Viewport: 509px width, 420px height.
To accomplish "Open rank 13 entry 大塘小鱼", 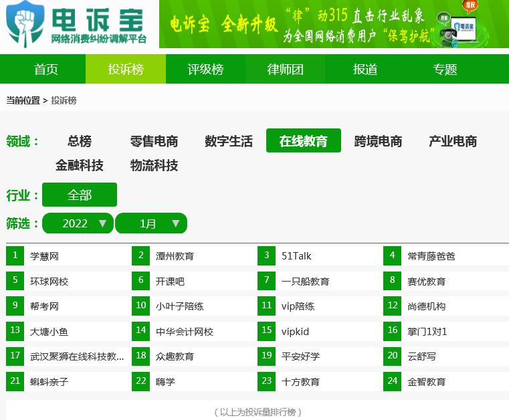I will tap(49, 332).
